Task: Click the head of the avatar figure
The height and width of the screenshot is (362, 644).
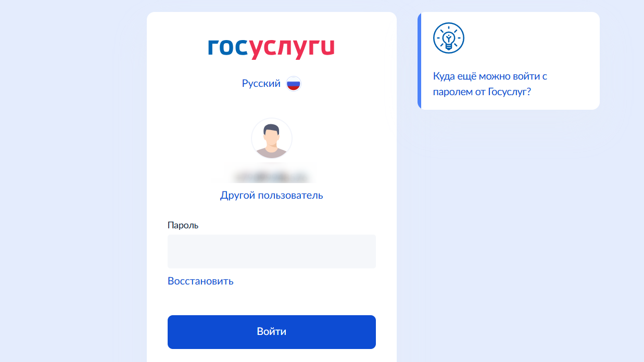Action: click(x=271, y=133)
